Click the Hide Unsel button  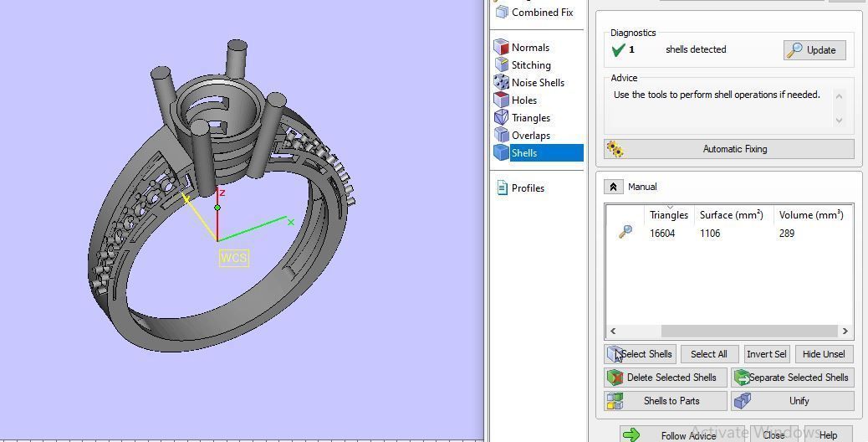[x=824, y=354]
